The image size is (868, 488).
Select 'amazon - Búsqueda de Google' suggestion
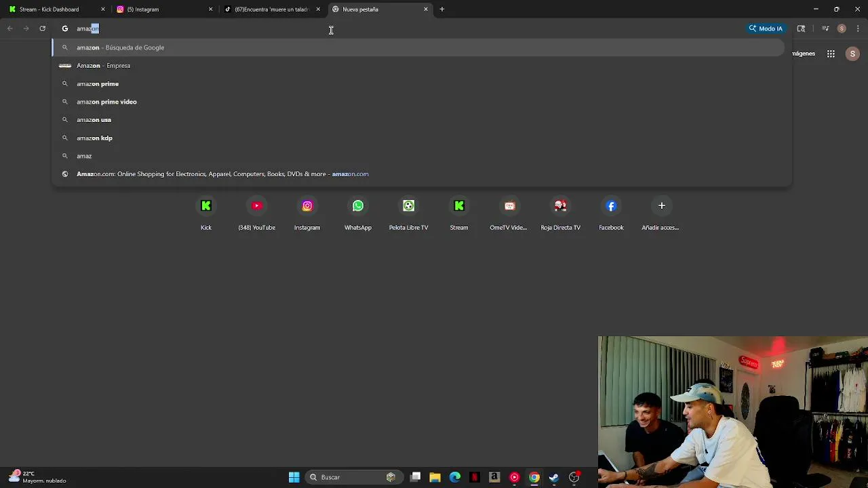click(418, 47)
